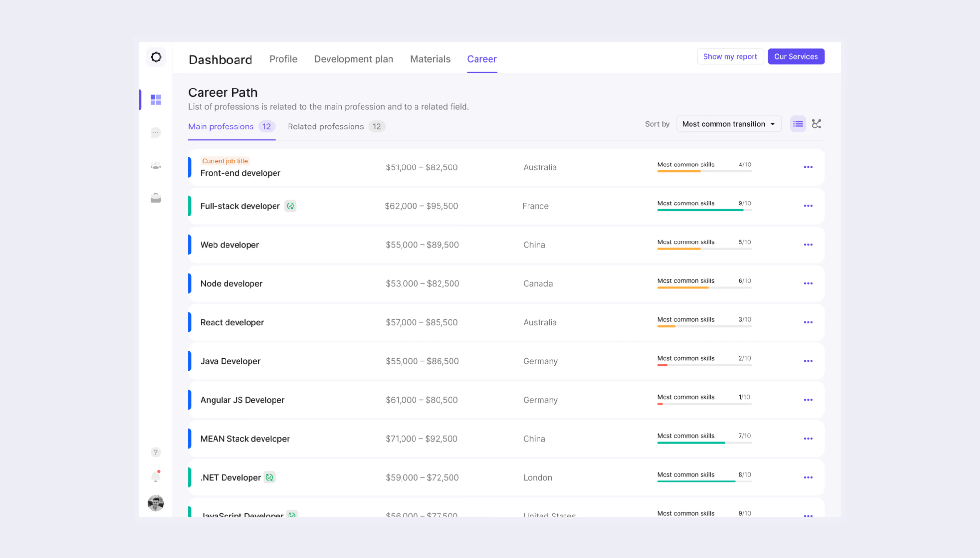Open the dashboard grid icon in sidebar

(x=156, y=100)
